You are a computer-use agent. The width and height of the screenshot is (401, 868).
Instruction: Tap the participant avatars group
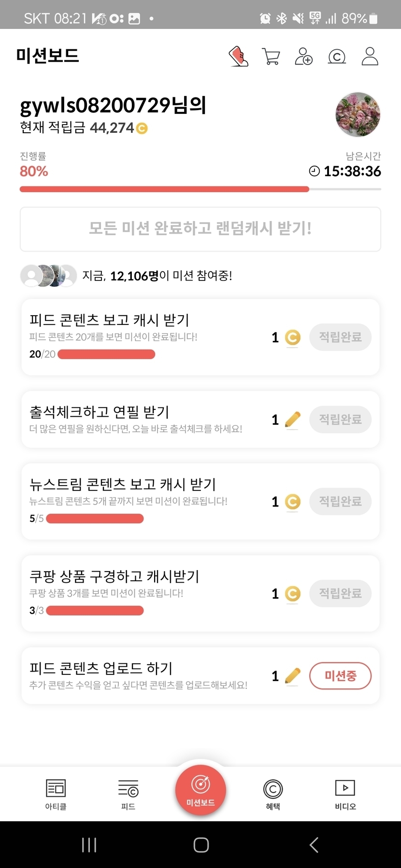[x=48, y=276]
